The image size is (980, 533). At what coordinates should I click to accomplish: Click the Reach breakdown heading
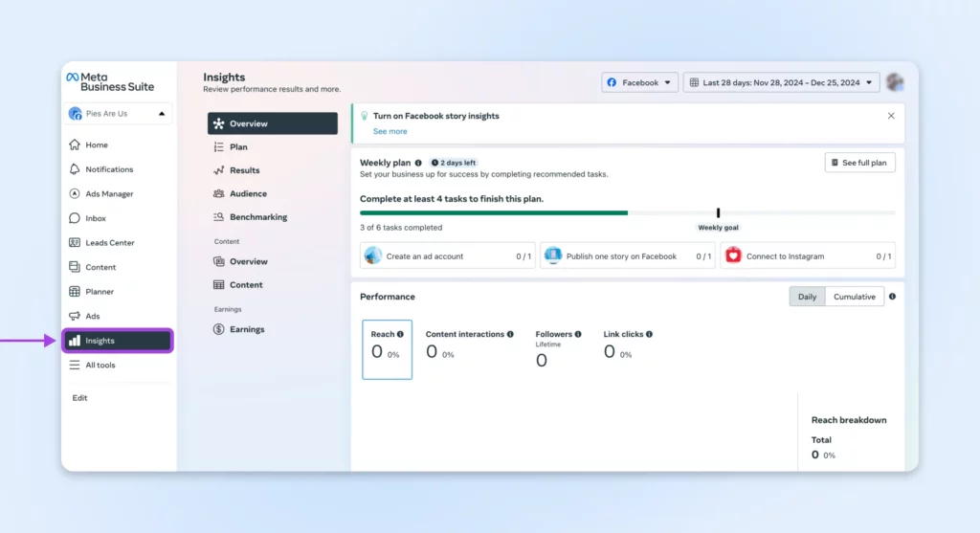tap(849, 420)
